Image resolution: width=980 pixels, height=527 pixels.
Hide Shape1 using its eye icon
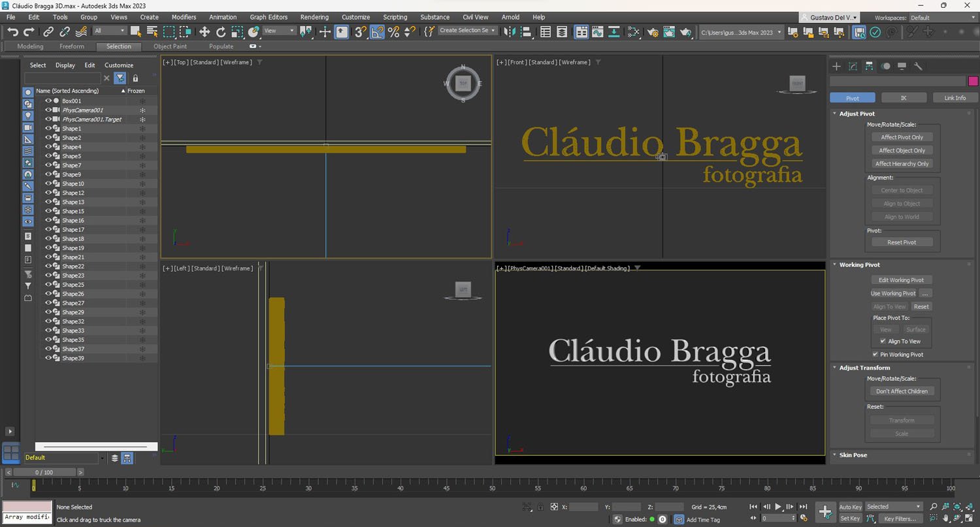point(48,129)
